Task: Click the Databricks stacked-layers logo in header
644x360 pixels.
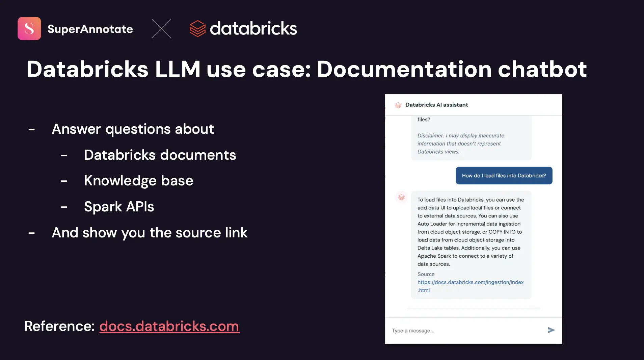Action: pyautogui.click(x=197, y=29)
